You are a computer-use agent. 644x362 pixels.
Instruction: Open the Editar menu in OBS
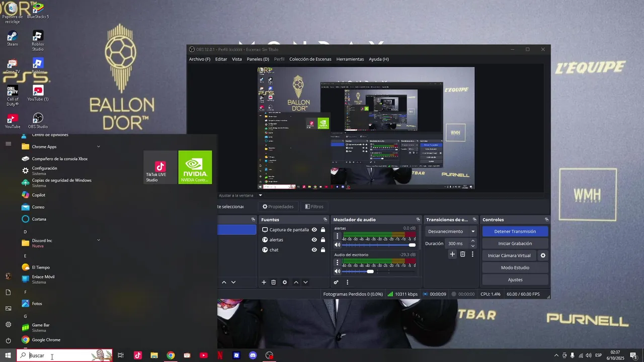(221, 59)
